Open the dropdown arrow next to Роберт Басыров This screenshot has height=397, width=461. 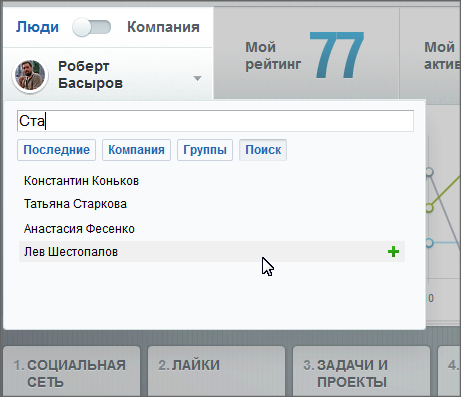coord(197,79)
